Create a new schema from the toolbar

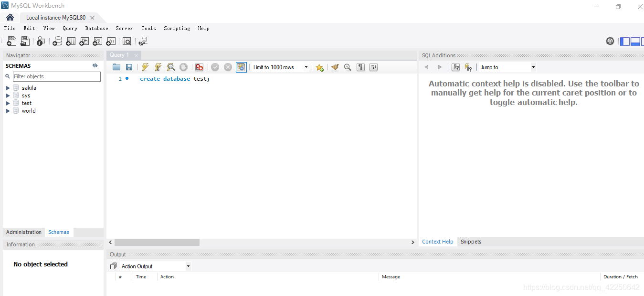(57, 41)
